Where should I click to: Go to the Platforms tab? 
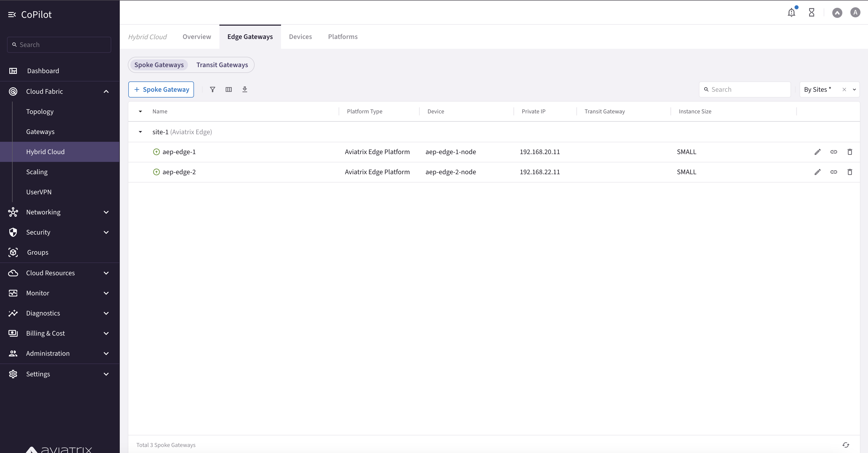(x=343, y=37)
